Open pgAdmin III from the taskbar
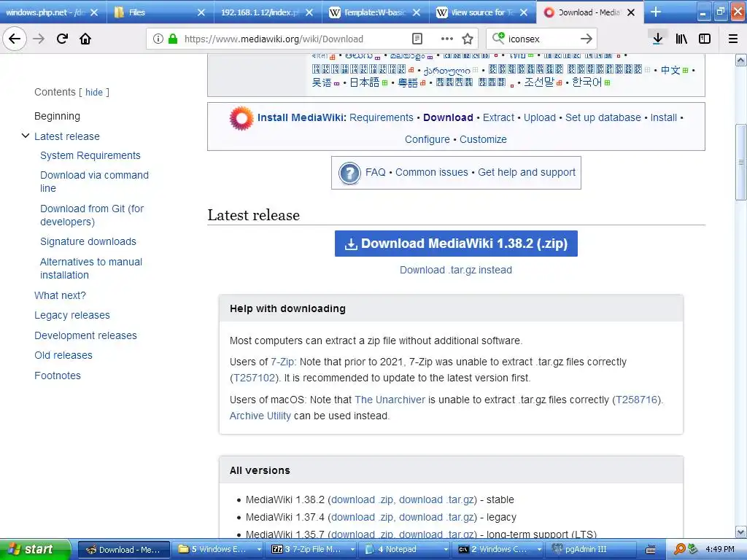 pyautogui.click(x=591, y=550)
